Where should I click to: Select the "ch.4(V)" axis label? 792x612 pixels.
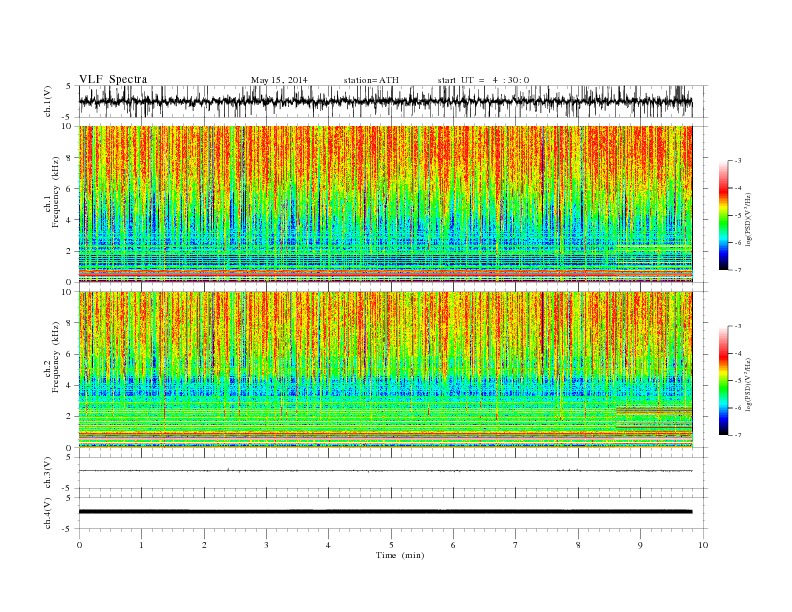click(x=48, y=513)
